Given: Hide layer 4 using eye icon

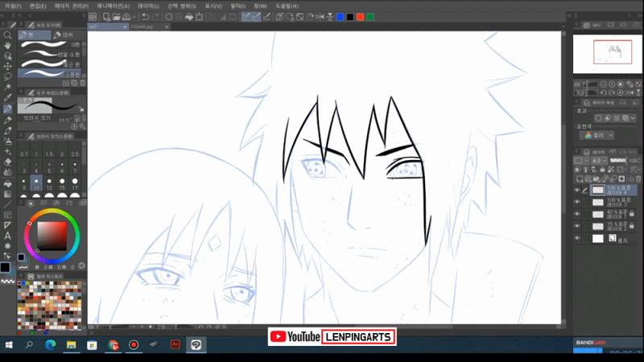Looking at the screenshot, I should (x=577, y=191).
